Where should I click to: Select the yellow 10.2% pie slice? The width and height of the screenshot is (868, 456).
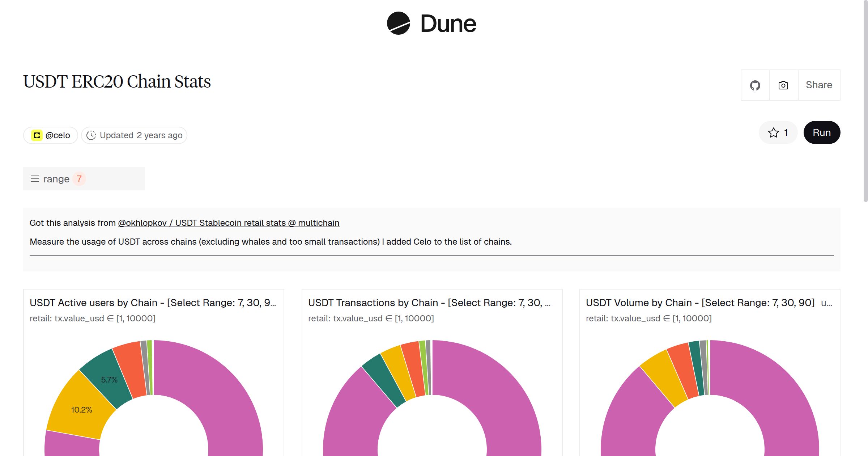81,409
